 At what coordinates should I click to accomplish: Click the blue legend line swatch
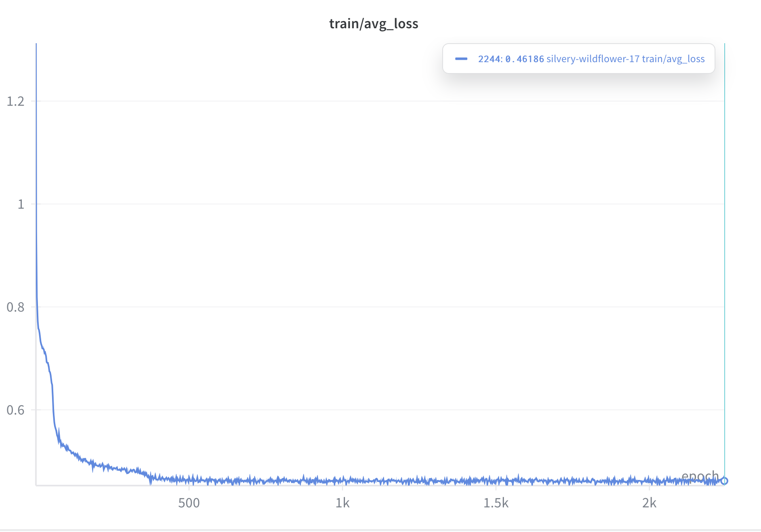(x=461, y=59)
